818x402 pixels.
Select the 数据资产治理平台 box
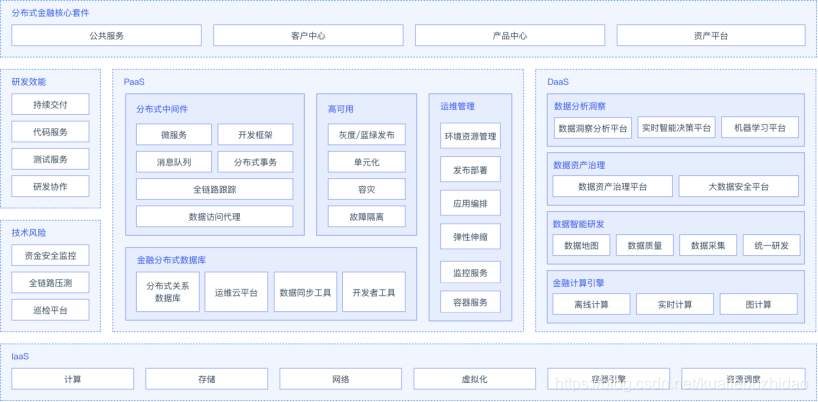pos(613,186)
